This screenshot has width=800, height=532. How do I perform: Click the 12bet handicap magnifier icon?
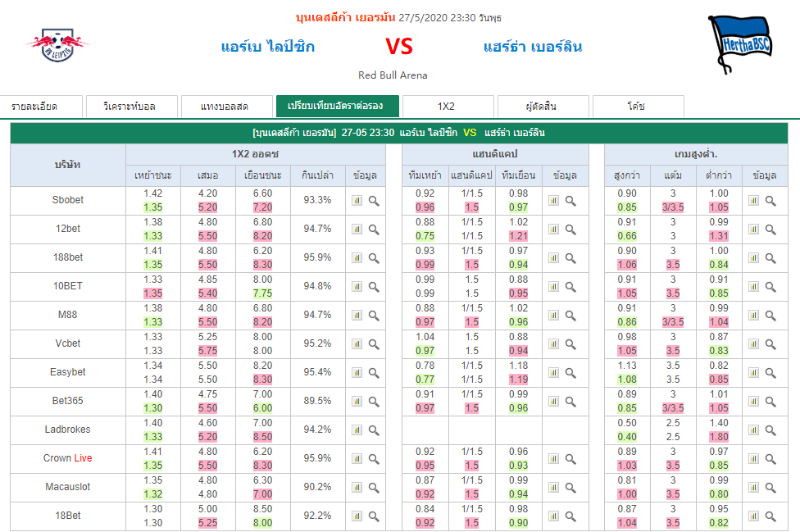pos(570,230)
